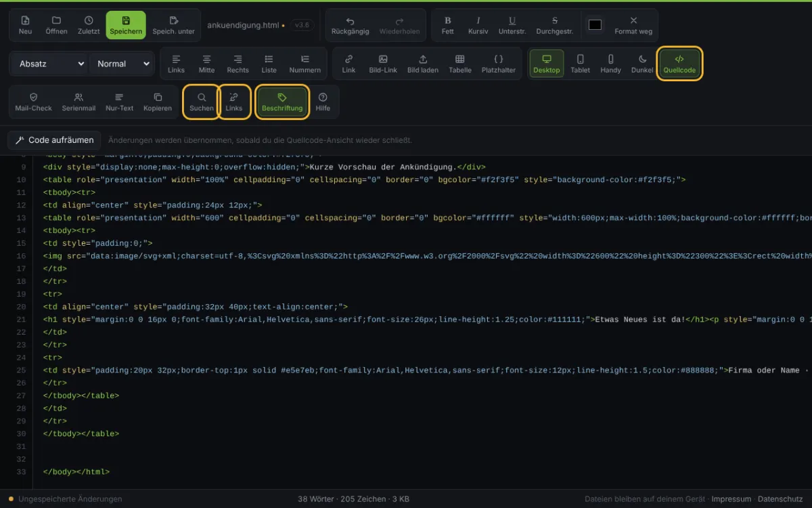Insert a table with Tabelle
This screenshot has width=812, height=508.
(460, 64)
